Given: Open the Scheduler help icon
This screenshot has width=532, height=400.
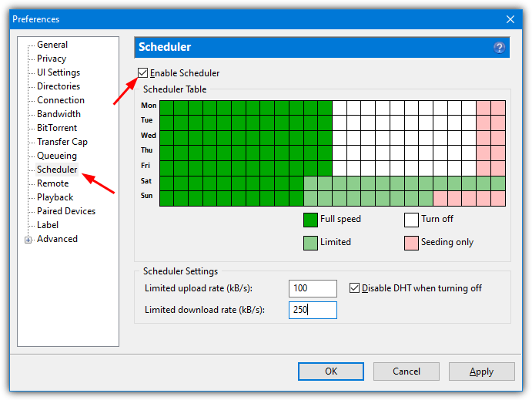Looking at the screenshot, I should (499, 47).
